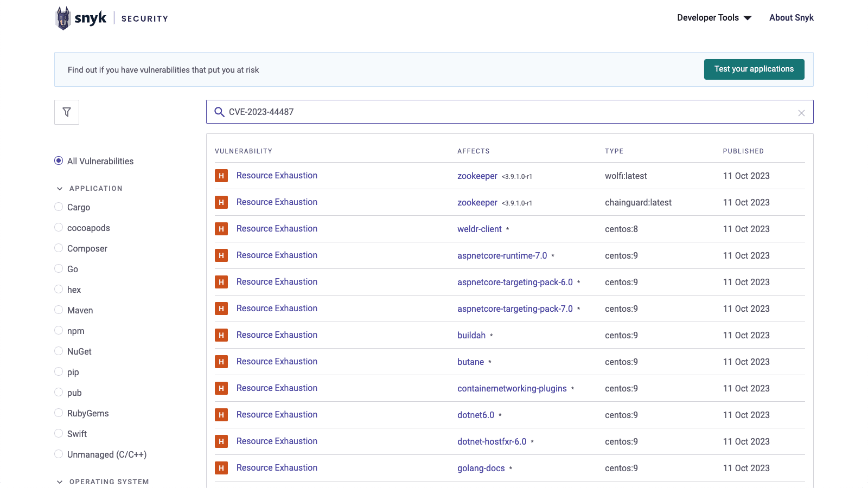
Task: Click the H severity badge for dotnet6.0 row
Action: (221, 415)
